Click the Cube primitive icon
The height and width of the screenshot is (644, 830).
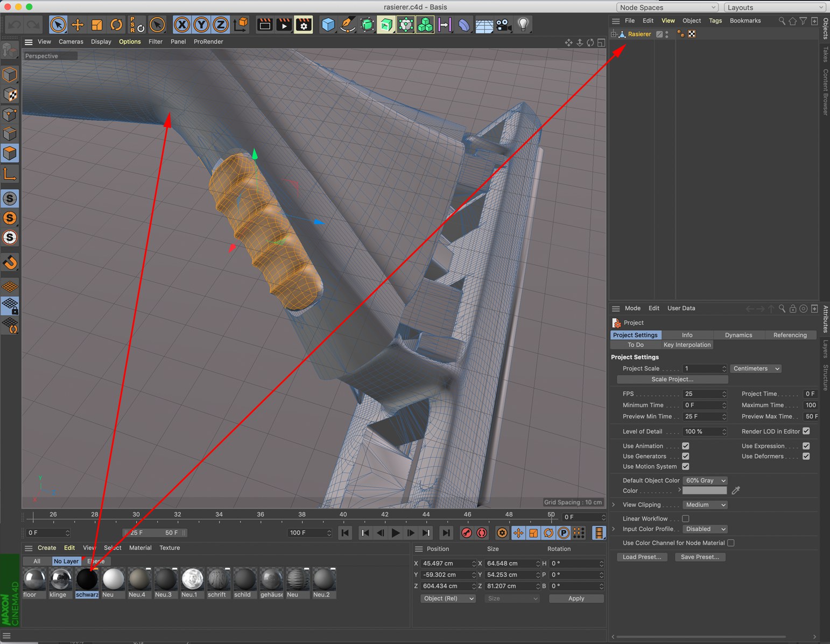pyautogui.click(x=328, y=25)
